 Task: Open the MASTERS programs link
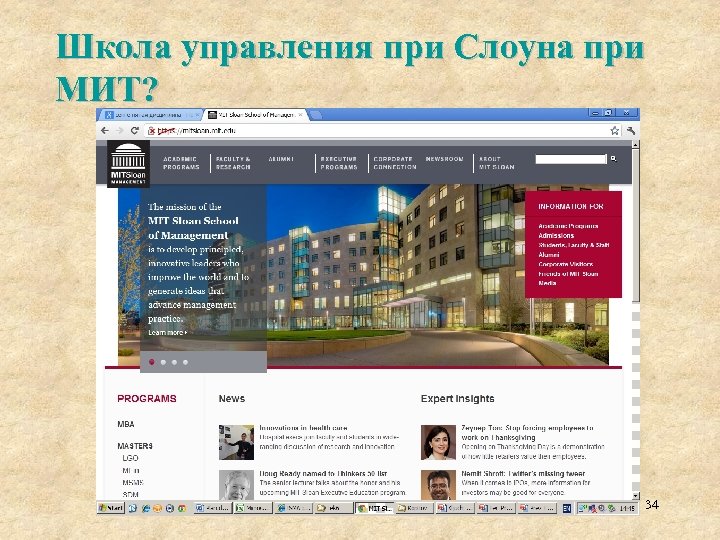[x=135, y=446]
